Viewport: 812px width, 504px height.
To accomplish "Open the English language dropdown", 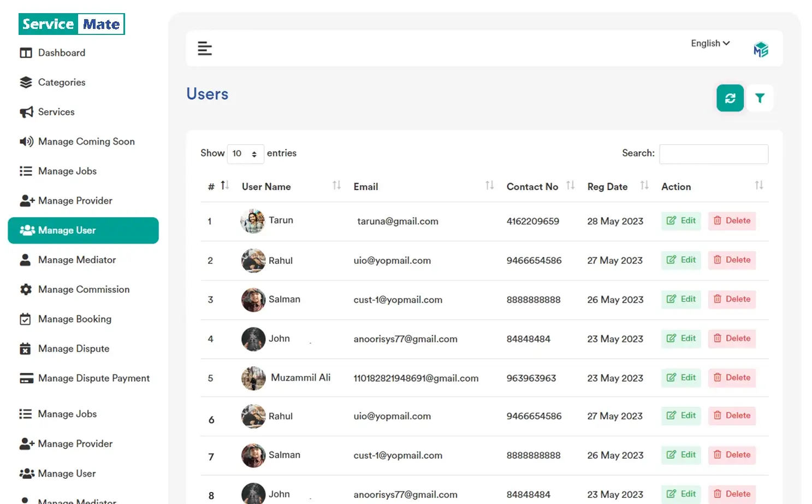I will tap(709, 43).
